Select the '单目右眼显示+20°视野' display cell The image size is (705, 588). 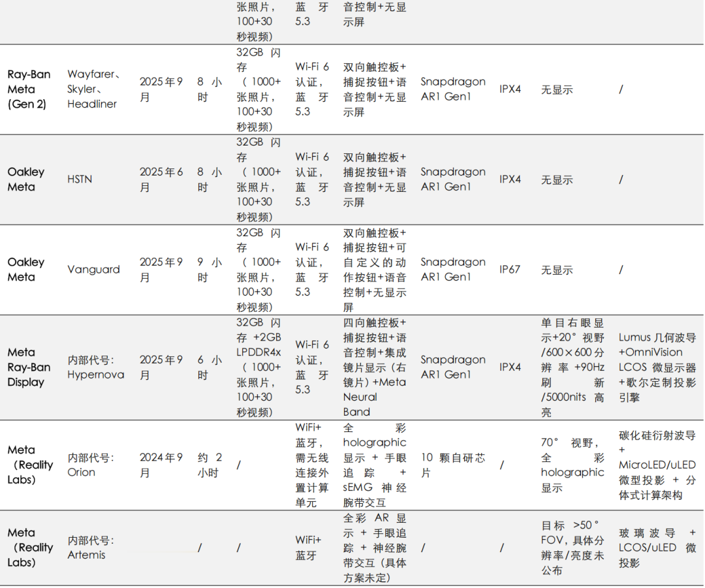pyautogui.click(x=572, y=367)
